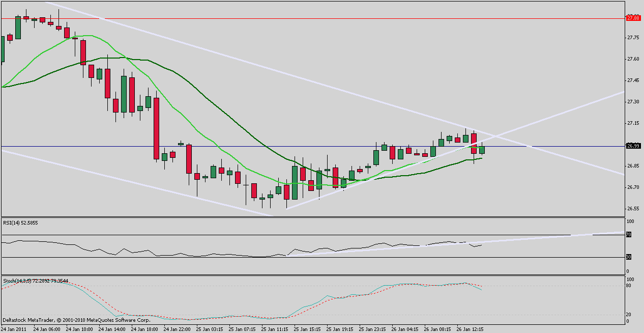Viewport: 644px width, 333px height.
Task: Click the 25 Jan 07:15 time label
Action: (243, 329)
